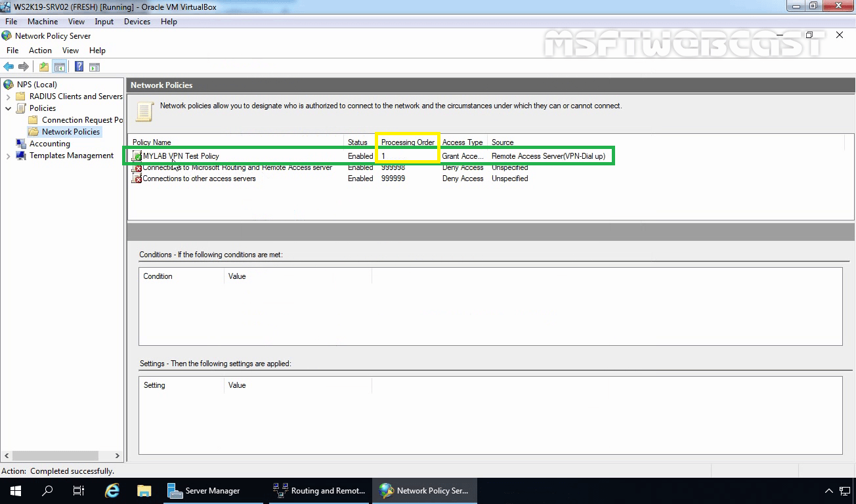The width and height of the screenshot is (856, 504).
Task: Sort by Access Type column header
Action: coord(463,142)
